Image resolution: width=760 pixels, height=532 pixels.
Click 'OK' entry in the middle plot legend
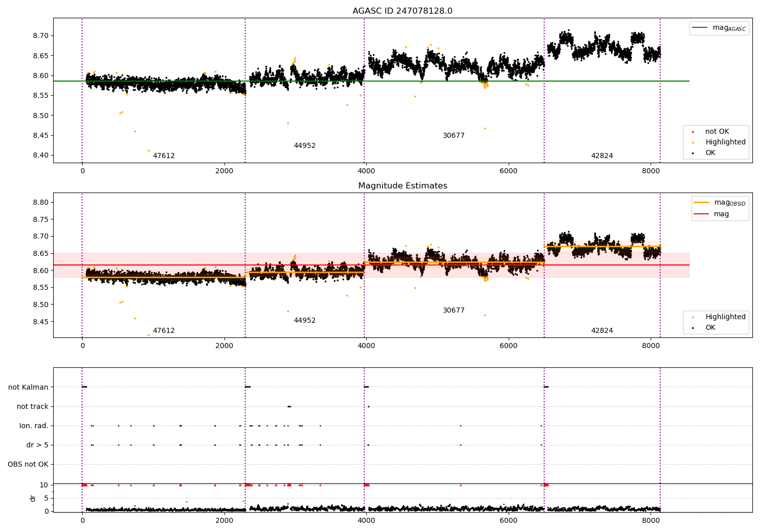(x=710, y=328)
